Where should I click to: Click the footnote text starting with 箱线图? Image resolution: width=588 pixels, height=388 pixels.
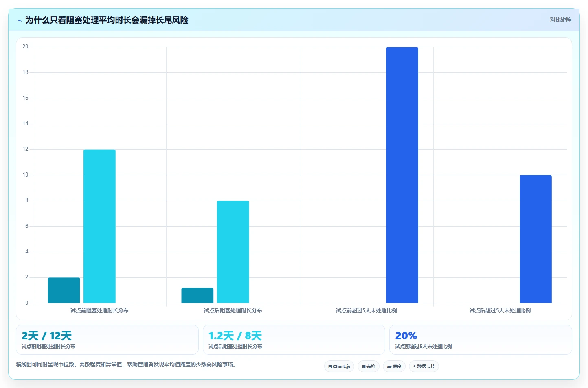126,364
